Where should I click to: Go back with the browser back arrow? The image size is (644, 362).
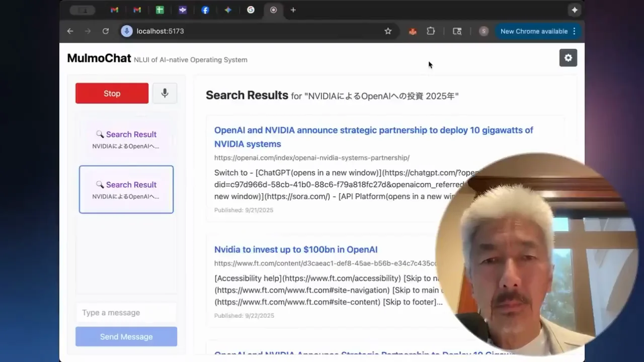(70, 31)
